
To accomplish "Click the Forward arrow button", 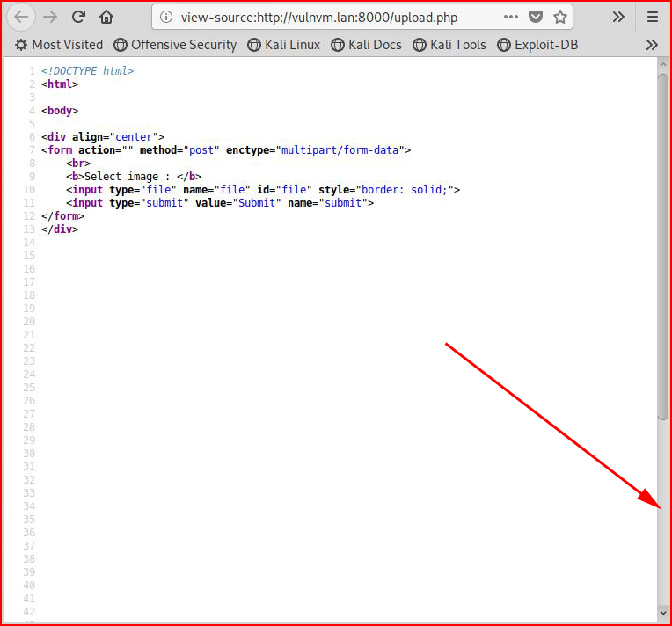I will pyautogui.click(x=50, y=18).
